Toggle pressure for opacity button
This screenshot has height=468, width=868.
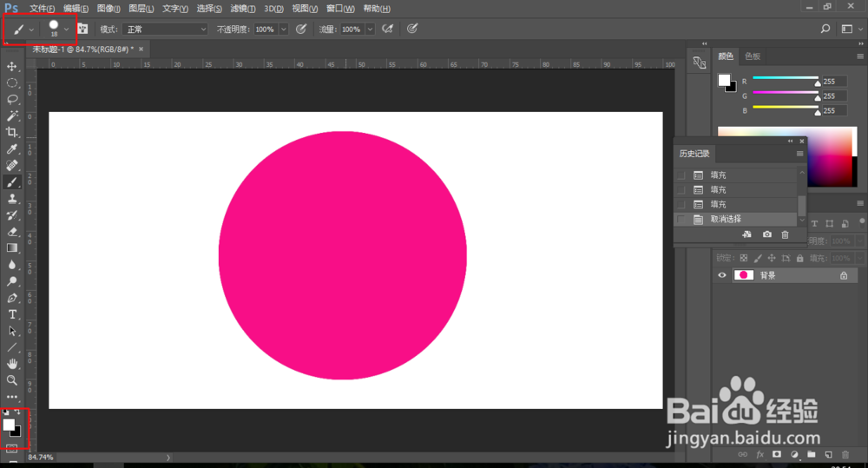[x=300, y=29]
